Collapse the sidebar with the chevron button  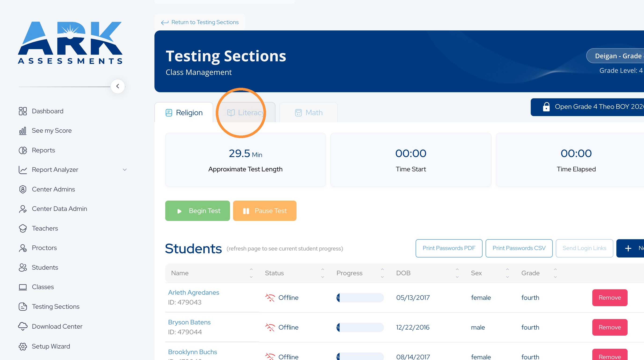[117, 86]
